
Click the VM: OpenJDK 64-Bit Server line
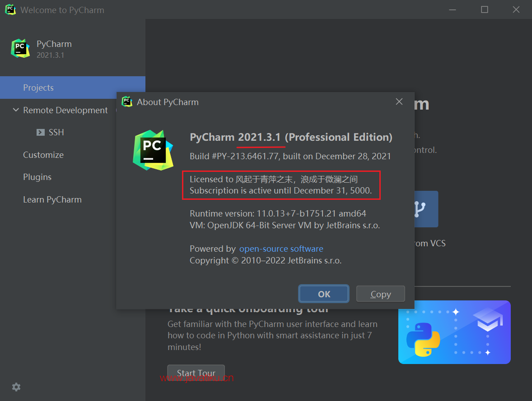285,225
